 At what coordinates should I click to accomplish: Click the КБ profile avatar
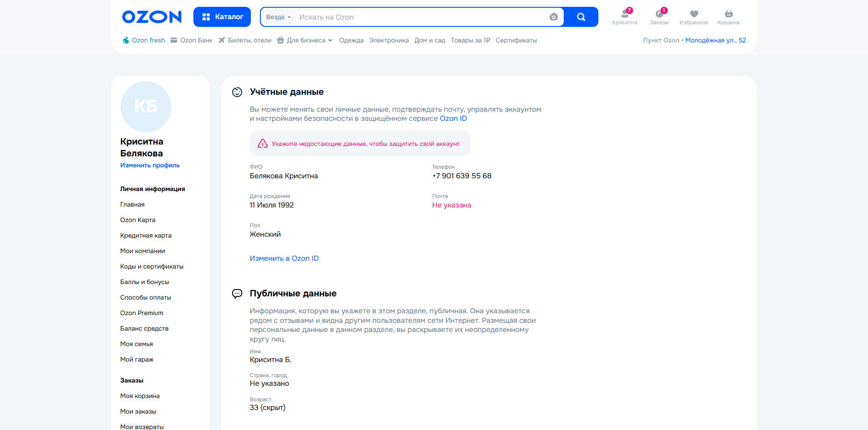click(146, 107)
